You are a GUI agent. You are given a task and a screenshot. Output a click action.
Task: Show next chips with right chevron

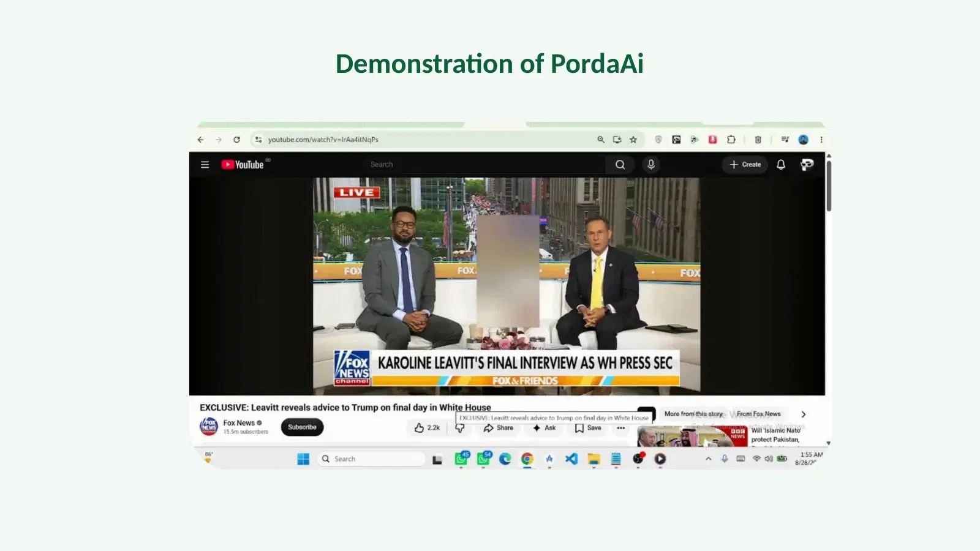click(804, 414)
